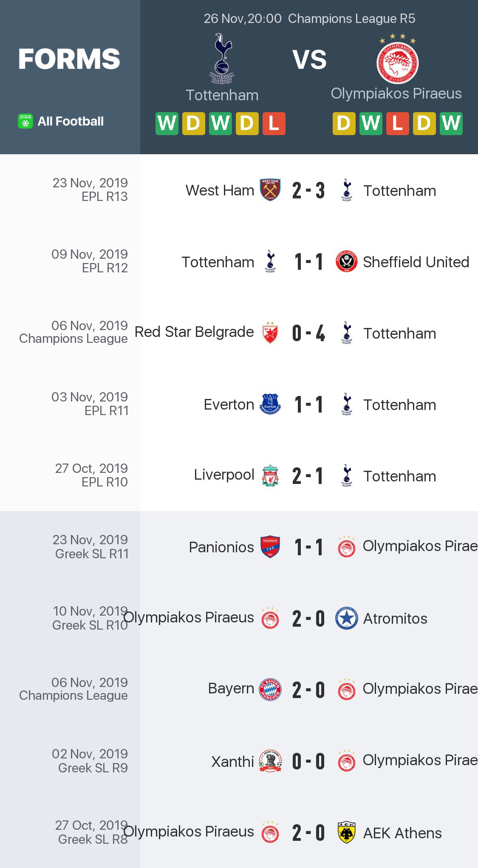The height and width of the screenshot is (868, 478).
Task: Click the large Tottenham crest in header
Action: [x=222, y=59]
